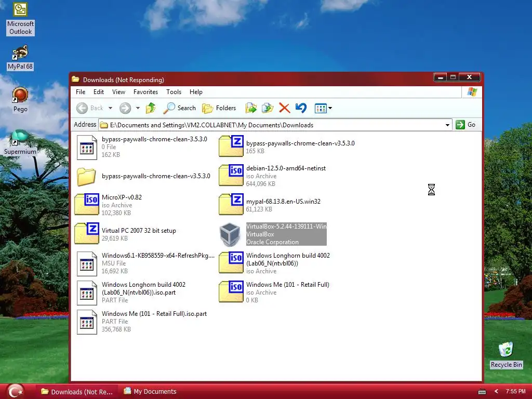This screenshot has height=399, width=532.
Task: Click the Search toolbar button
Action: coord(179,108)
